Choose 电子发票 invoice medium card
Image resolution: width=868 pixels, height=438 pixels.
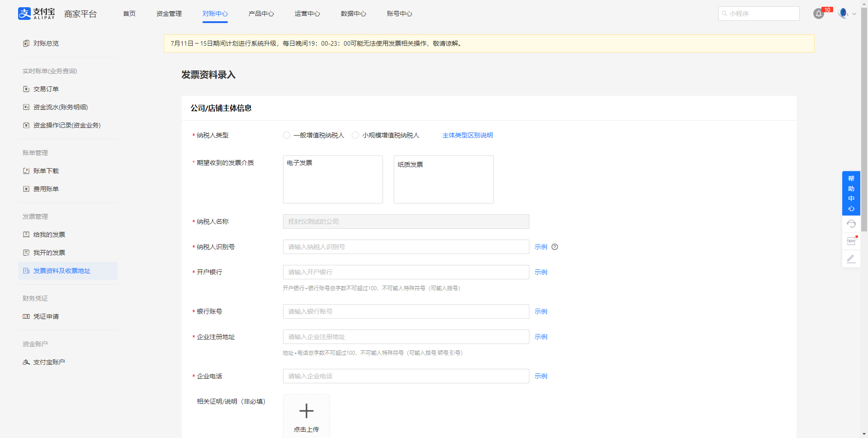pos(333,179)
